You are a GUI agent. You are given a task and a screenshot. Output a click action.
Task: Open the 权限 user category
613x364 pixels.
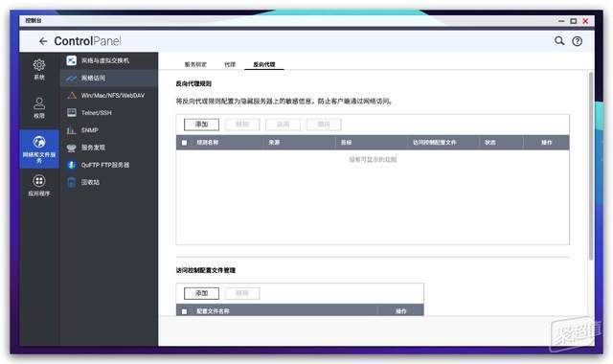click(39, 108)
